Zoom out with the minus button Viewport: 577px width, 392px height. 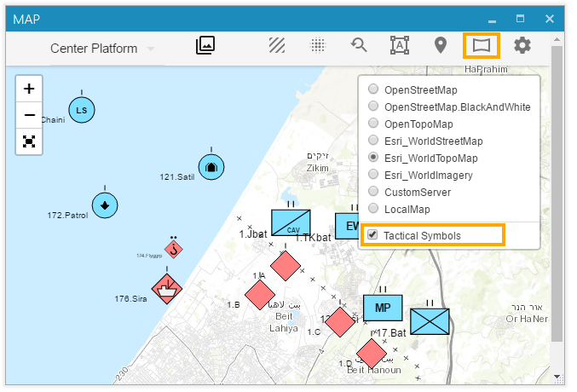tap(29, 115)
